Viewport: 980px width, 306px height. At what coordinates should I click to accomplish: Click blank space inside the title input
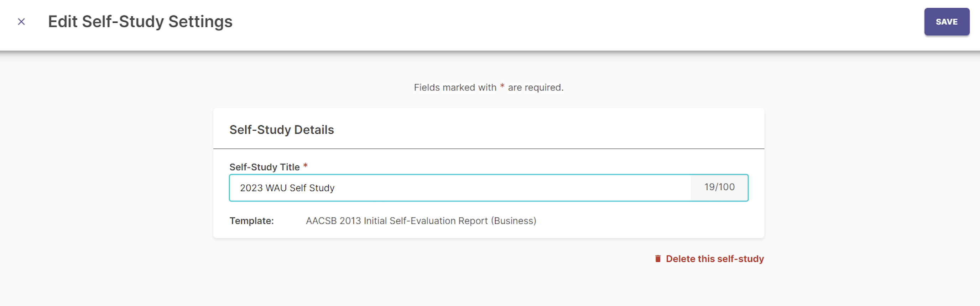pyautogui.click(x=514, y=188)
